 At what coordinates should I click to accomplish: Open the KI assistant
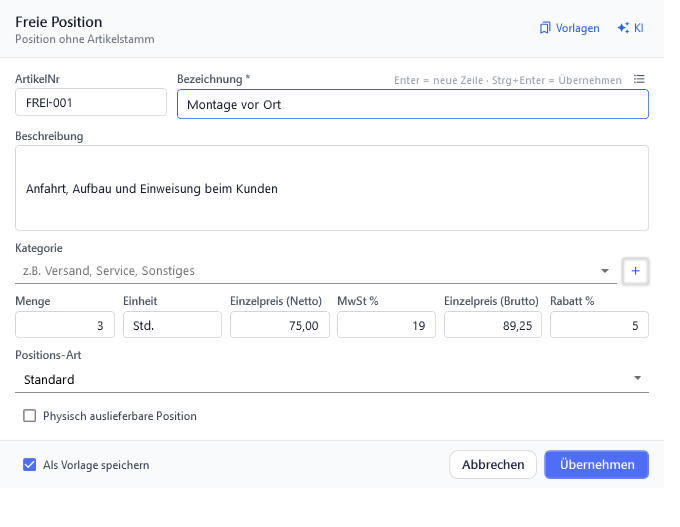630,28
